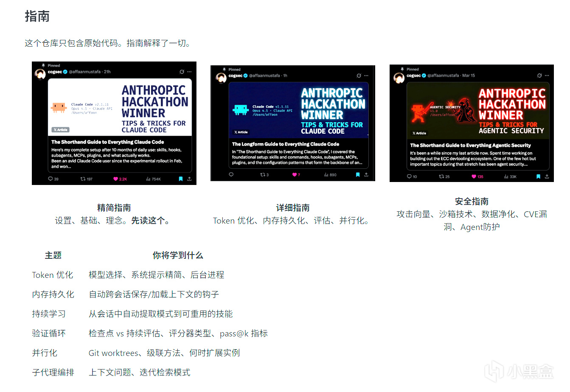Click the white Tips & Tricks for Claude Code banner
The image size is (570, 392).
(120, 107)
